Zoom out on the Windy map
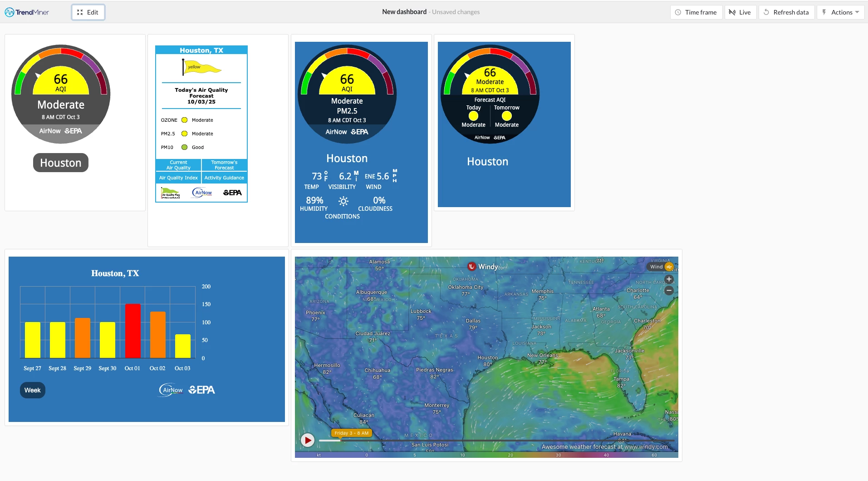868x481 pixels. point(669,290)
